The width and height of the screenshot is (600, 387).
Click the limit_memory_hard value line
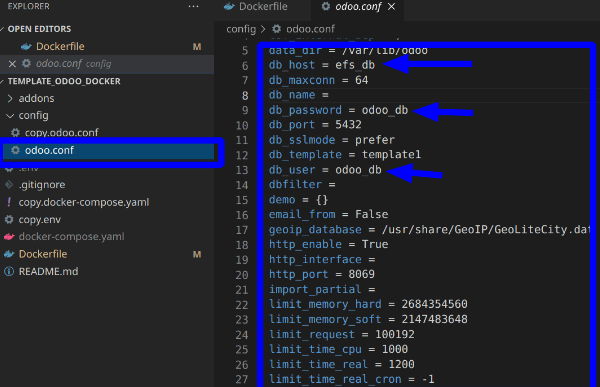point(368,304)
